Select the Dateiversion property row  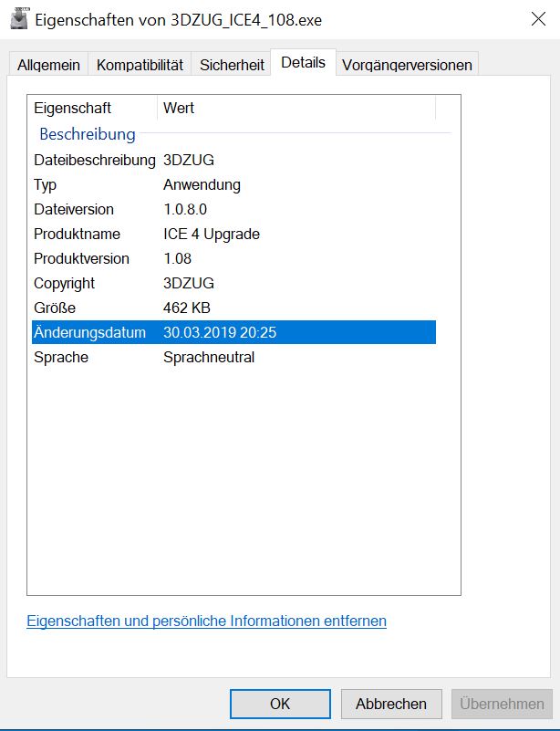(x=74, y=209)
